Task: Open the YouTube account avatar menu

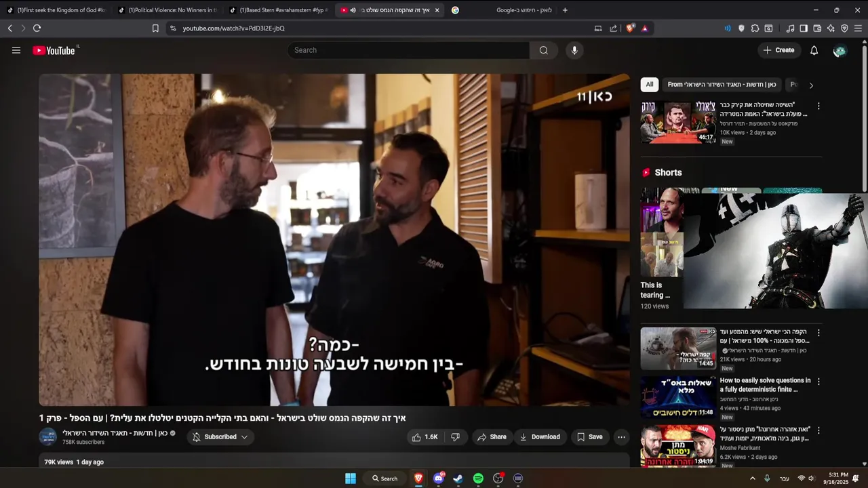Action: 840,51
